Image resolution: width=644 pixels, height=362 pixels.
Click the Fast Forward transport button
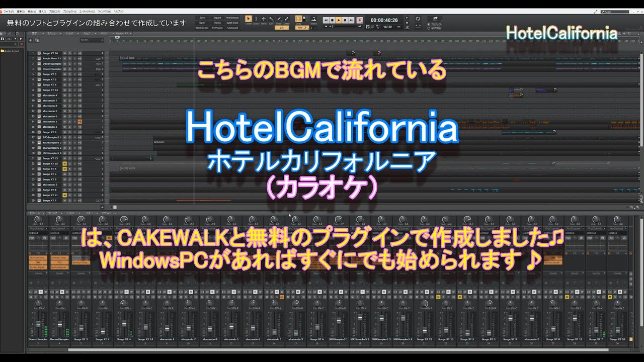click(x=351, y=20)
